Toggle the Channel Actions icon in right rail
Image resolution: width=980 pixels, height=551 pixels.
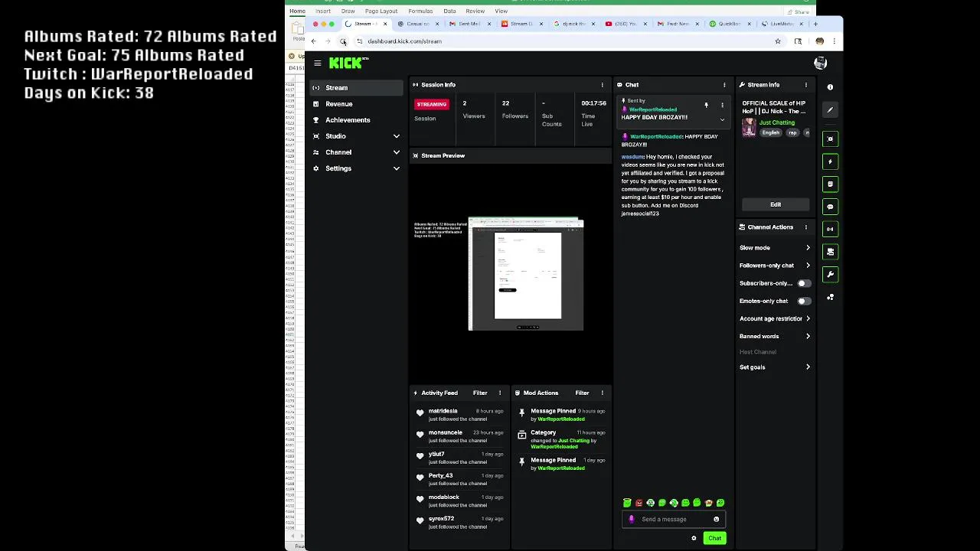830,252
